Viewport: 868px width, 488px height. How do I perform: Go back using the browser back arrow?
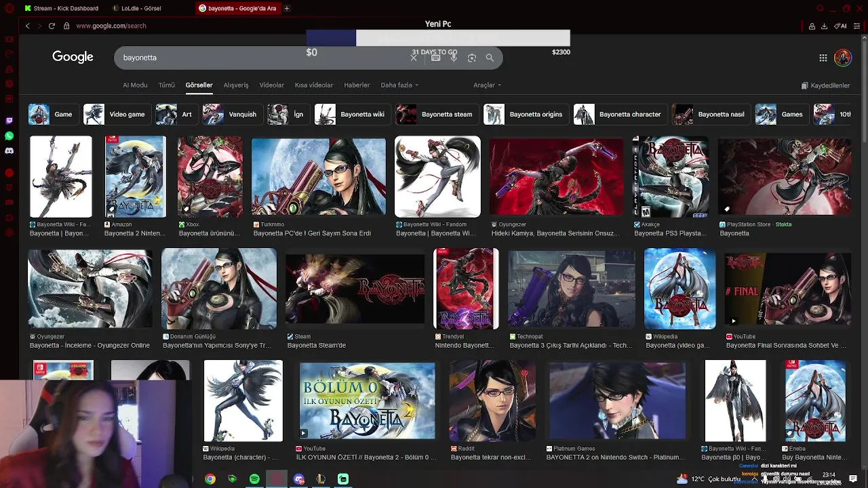coord(27,26)
